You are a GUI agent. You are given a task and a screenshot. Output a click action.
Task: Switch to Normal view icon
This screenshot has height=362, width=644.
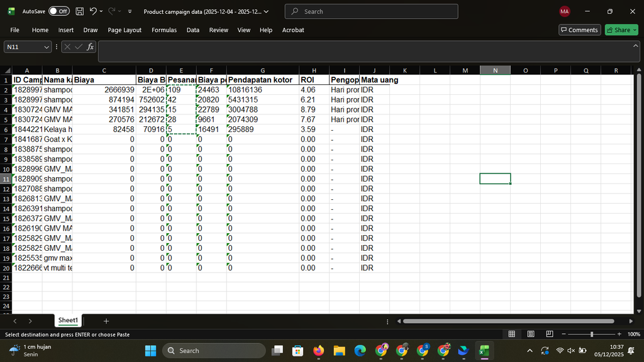click(x=512, y=334)
